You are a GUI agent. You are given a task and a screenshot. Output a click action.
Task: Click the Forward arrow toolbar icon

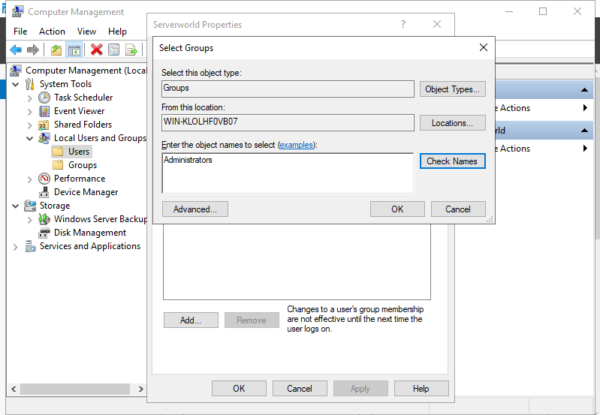pos(33,50)
